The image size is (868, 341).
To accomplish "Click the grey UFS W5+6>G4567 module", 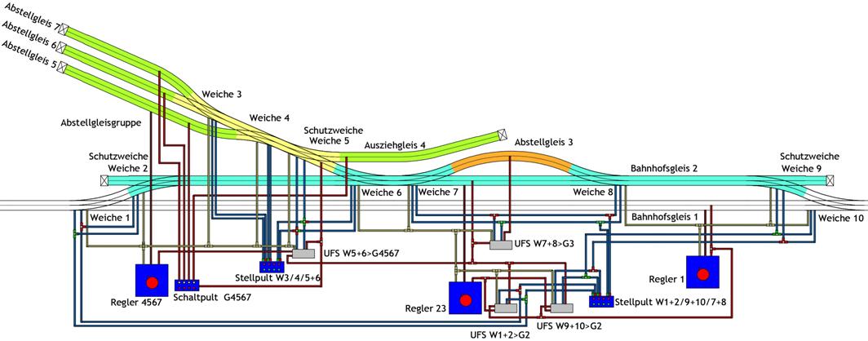I will [291, 254].
